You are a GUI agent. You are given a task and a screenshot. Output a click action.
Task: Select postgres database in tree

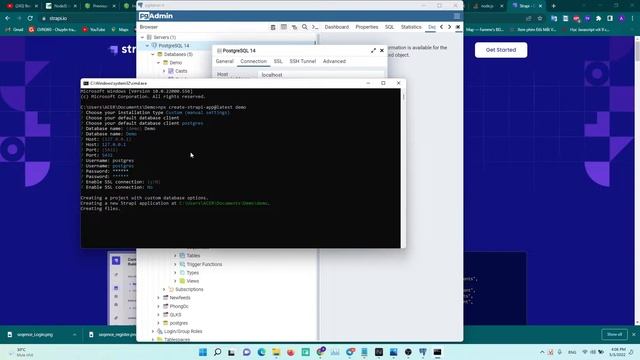[x=178, y=323]
